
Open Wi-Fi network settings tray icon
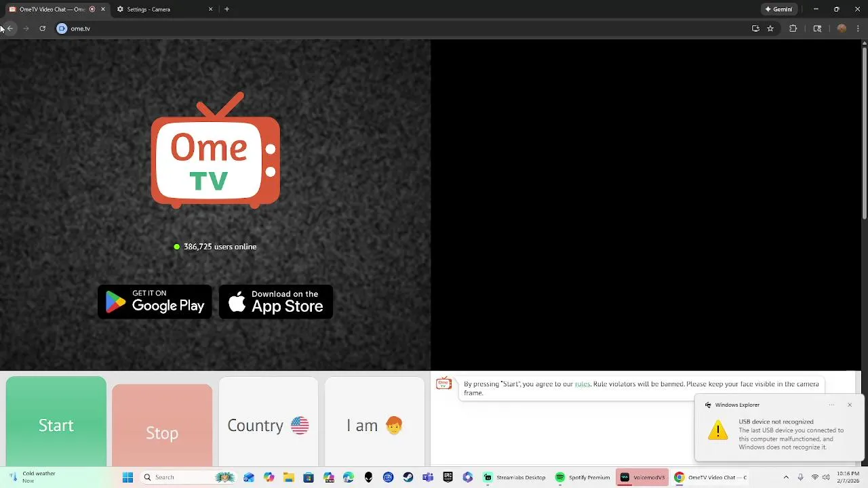[x=815, y=477]
